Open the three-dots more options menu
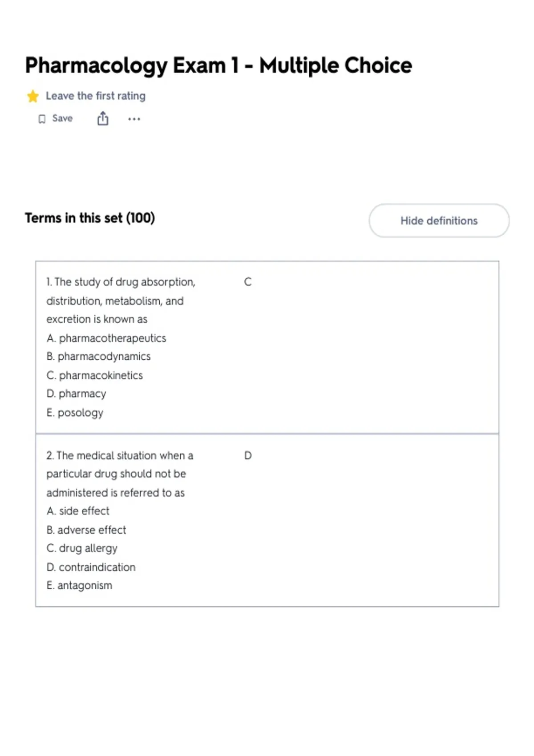 tap(134, 119)
